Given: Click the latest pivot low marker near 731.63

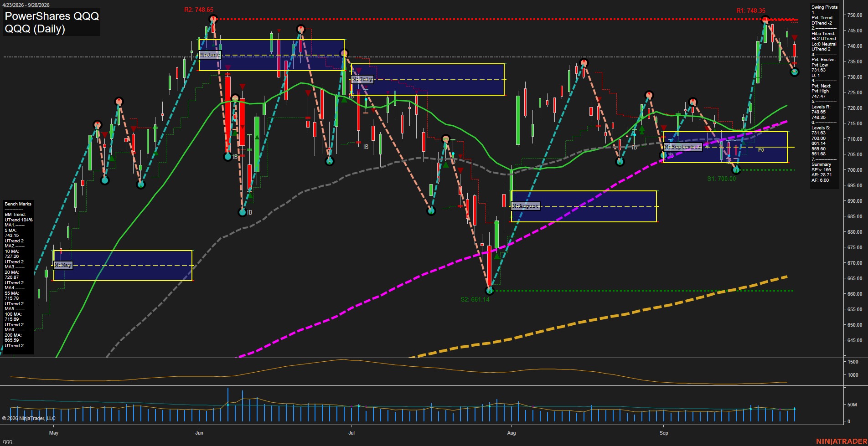Looking at the screenshot, I should (x=795, y=72).
